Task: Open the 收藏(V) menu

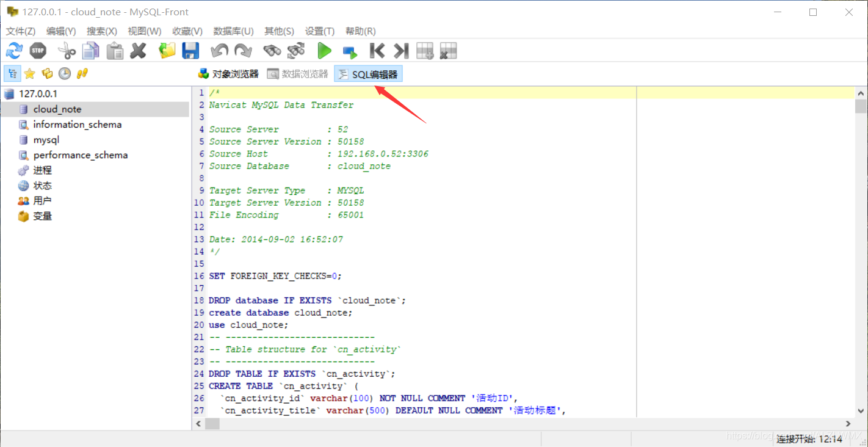Action: (x=187, y=31)
